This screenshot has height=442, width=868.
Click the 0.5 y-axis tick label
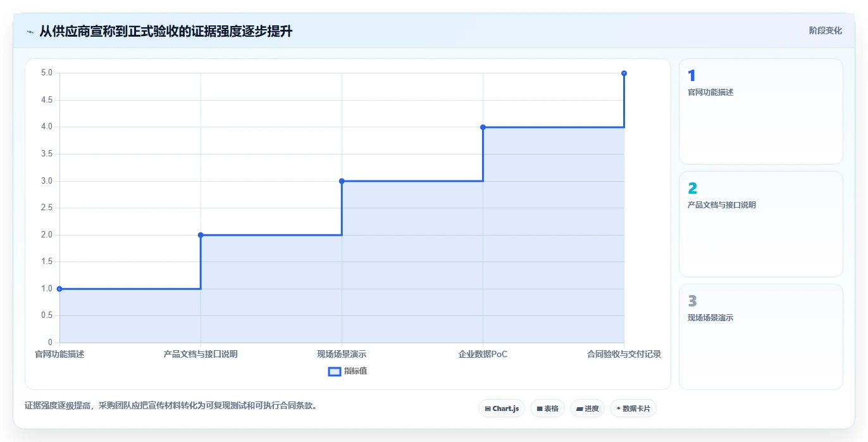click(x=47, y=315)
